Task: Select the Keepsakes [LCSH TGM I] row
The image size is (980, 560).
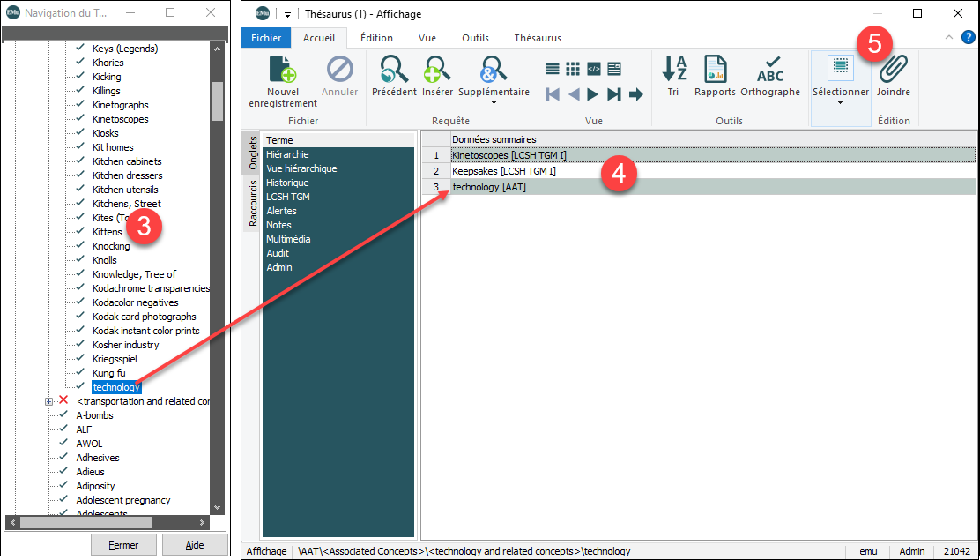Action: (x=504, y=171)
